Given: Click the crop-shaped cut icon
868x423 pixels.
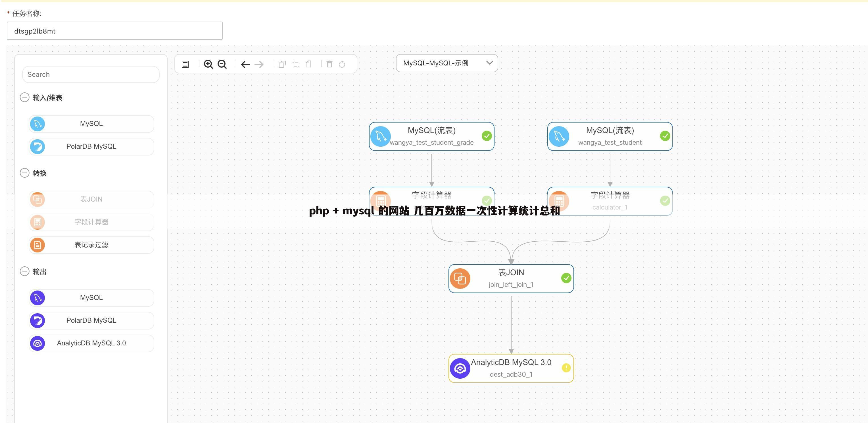Looking at the screenshot, I should tap(296, 64).
